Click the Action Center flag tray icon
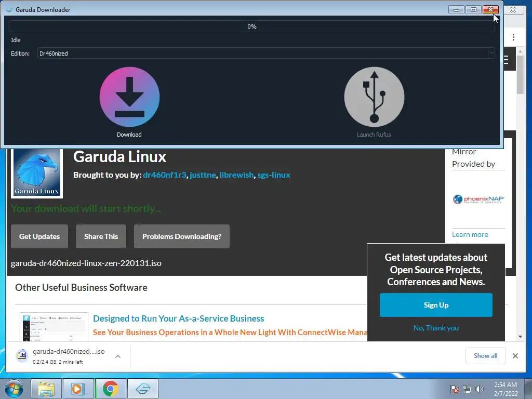 [454, 389]
